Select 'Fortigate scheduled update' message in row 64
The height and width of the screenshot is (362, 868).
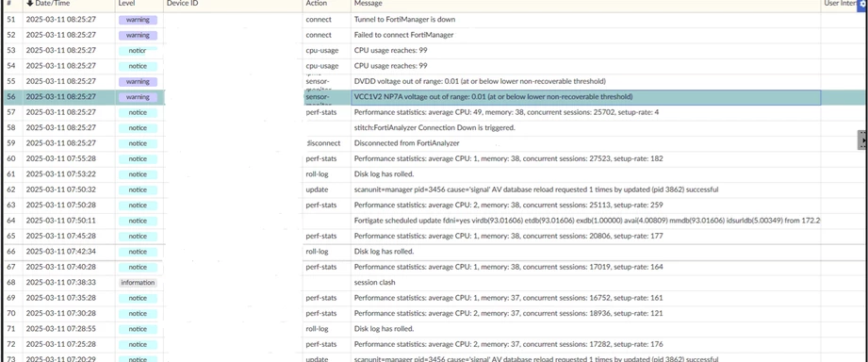click(x=587, y=221)
